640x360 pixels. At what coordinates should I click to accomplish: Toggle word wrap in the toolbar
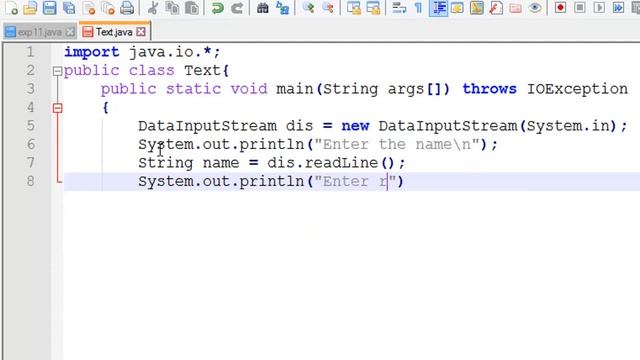[x=399, y=8]
